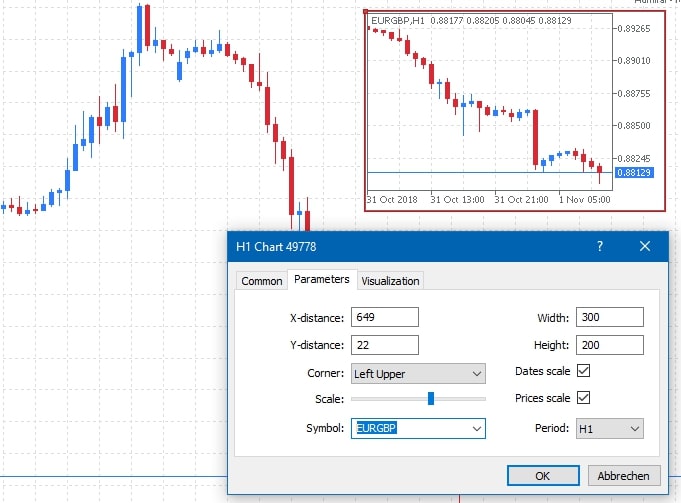The height and width of the screenshot is (503, 681).
Task: Click the help question mark button
Action: 600,246
